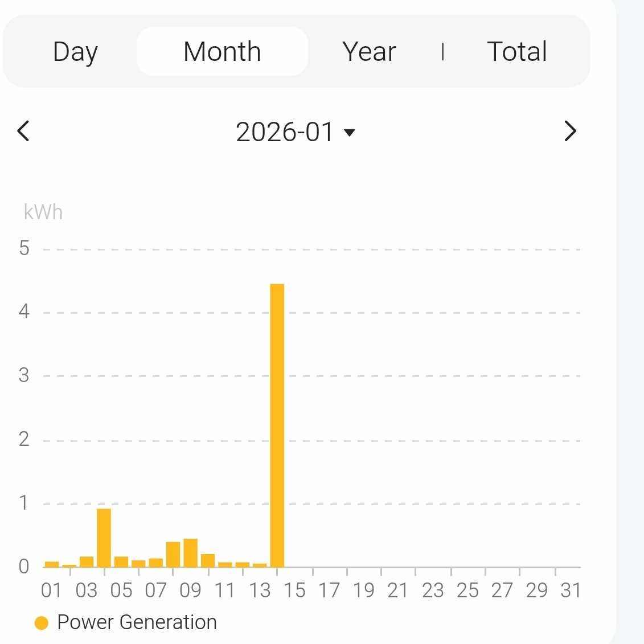Go to next month using right arrow
The image size is (644, 644).
[x=570, y=132]
